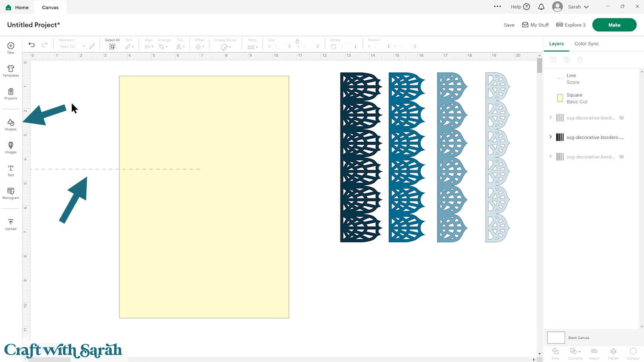Screen dimensions: 644x362
Task: Click the Group icon in Layers panel
Action: (x=553, y=60)
